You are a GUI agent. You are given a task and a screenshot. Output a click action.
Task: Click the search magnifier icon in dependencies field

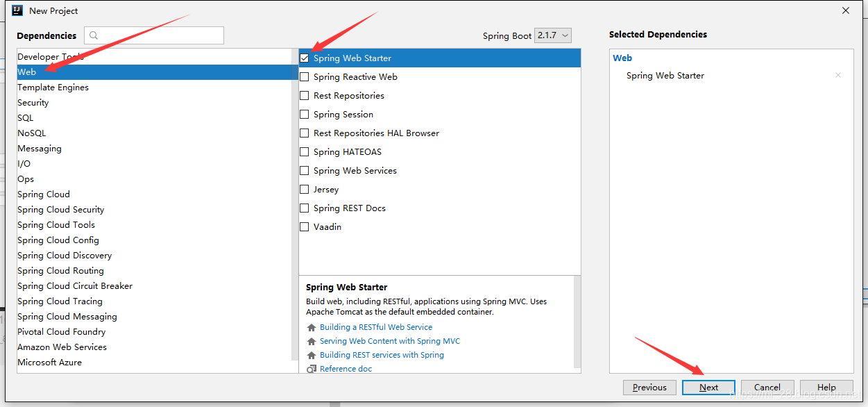point(94,35)
